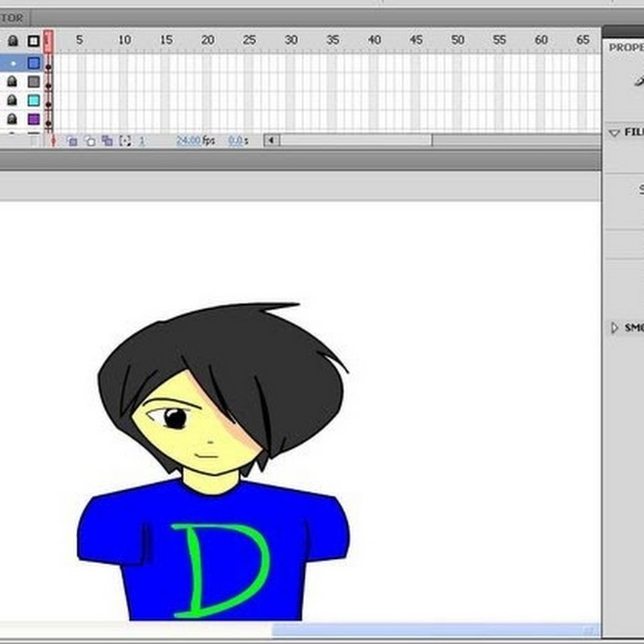The height and width of the screenshot is (644, 644).
Task: Click the blue outline swatch of top layer
Action: (34, 63)
